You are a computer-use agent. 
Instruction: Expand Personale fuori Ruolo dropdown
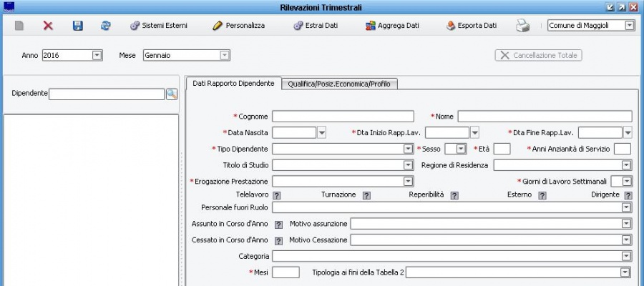(626, 207)
